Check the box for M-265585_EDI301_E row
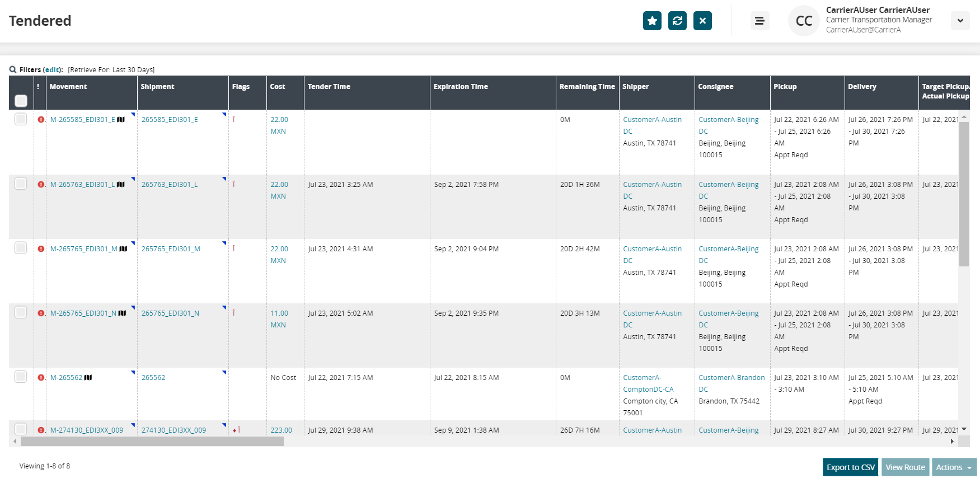 tap(21, 119)
